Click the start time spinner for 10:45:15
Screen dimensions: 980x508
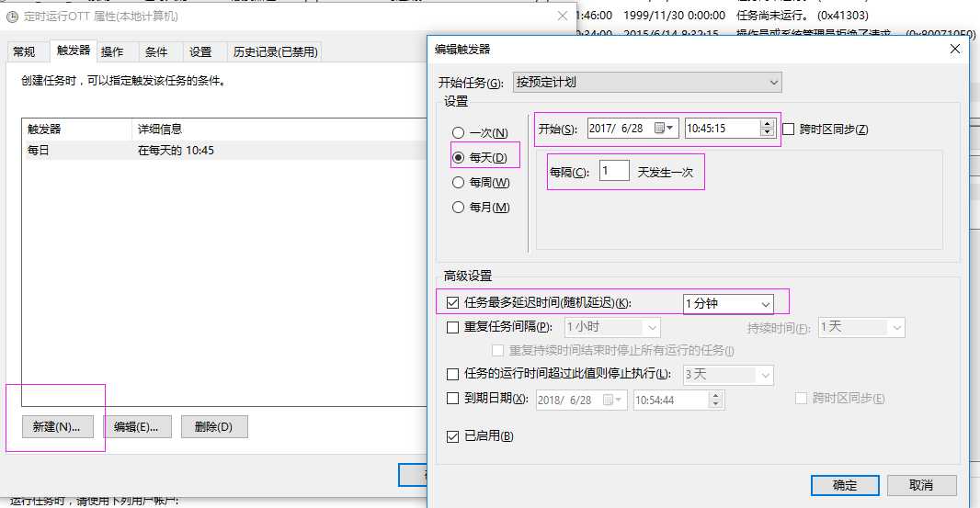pos(767,128)
